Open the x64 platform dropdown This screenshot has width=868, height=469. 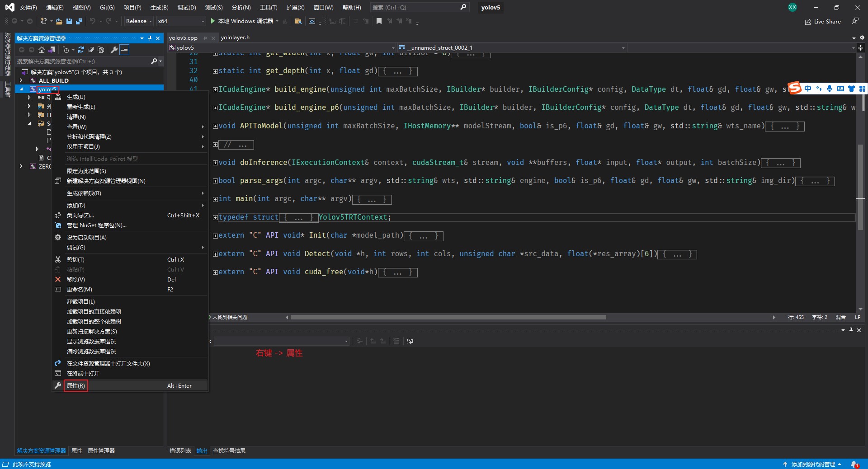[x=181, y=21]
